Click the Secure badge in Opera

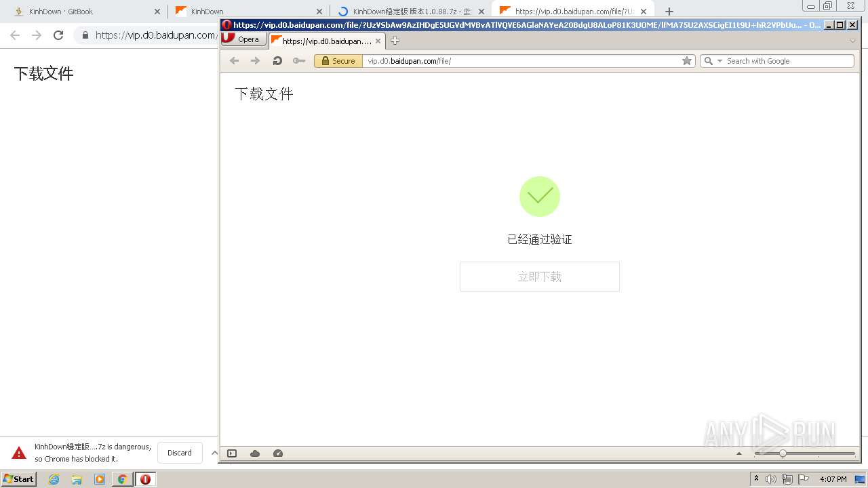[338, 61]
